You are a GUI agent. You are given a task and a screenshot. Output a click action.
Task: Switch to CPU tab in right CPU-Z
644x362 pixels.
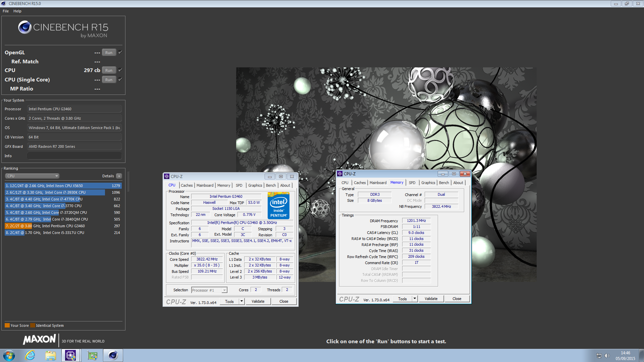coord(345,183)
